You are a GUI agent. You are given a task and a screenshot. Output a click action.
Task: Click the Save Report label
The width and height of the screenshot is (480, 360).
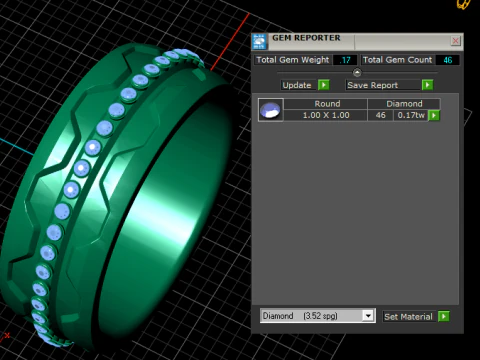[373, 85]
